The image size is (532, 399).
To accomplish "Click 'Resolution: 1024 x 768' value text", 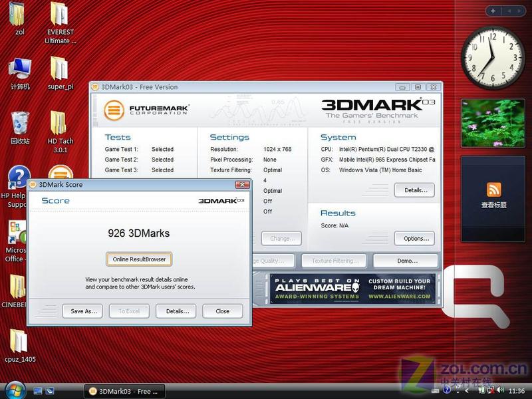I will click(277, 149).
